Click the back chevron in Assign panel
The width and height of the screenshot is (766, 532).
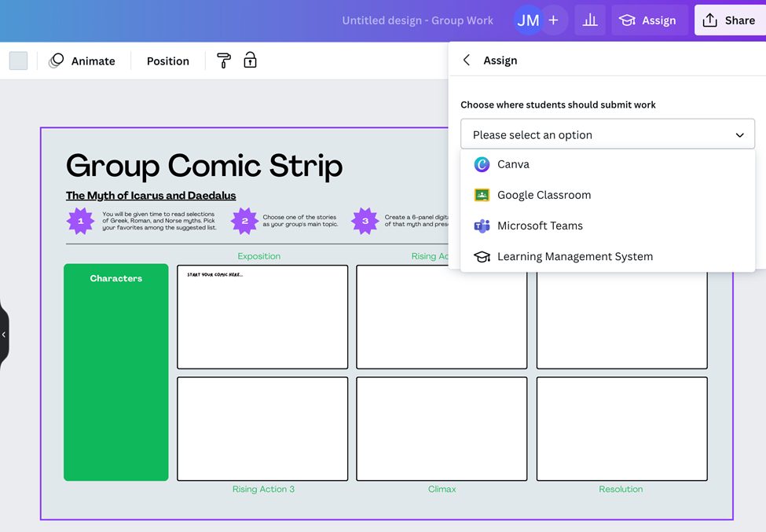[x=466, y=60]
